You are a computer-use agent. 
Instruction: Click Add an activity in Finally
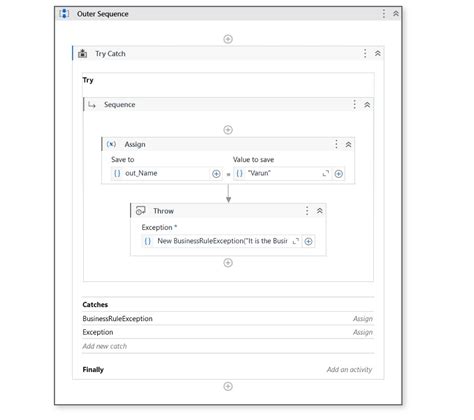pyautogui.click(x=349, y=369)
